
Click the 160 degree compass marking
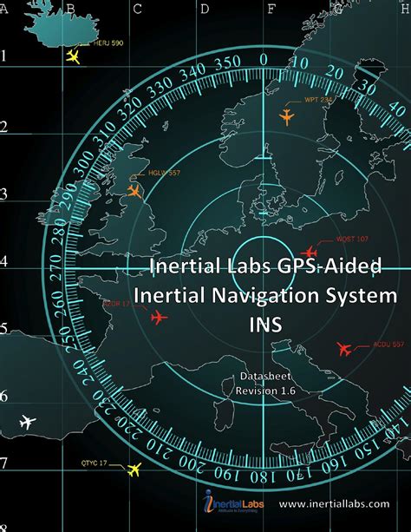335,464
